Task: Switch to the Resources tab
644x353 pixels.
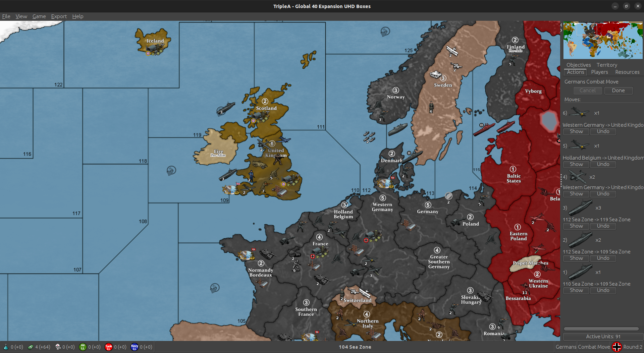Action: coord(627,72)
